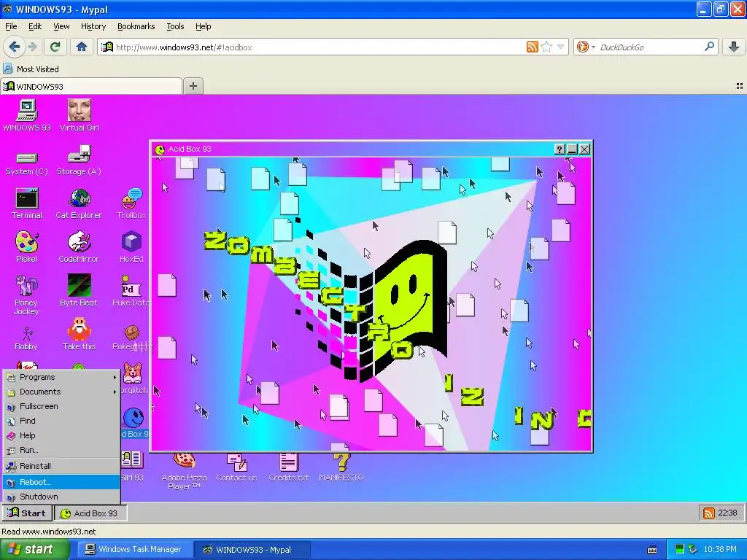Click the 22:38 Windows 93 tray clock

coord(727,513)
